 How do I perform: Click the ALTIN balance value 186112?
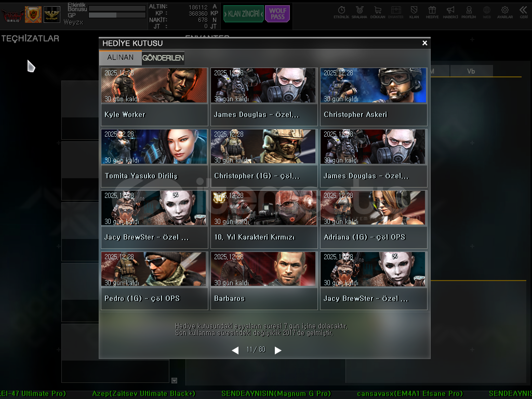coord(198,7)
